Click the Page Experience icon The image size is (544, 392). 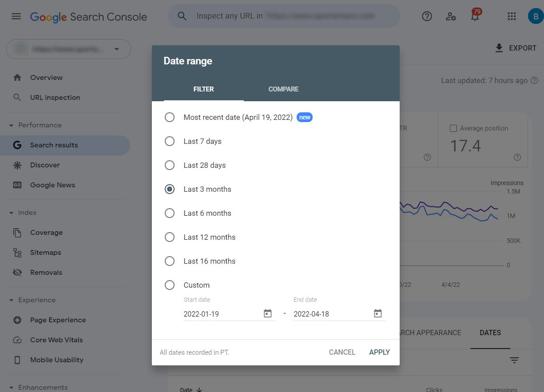point(17,320)
